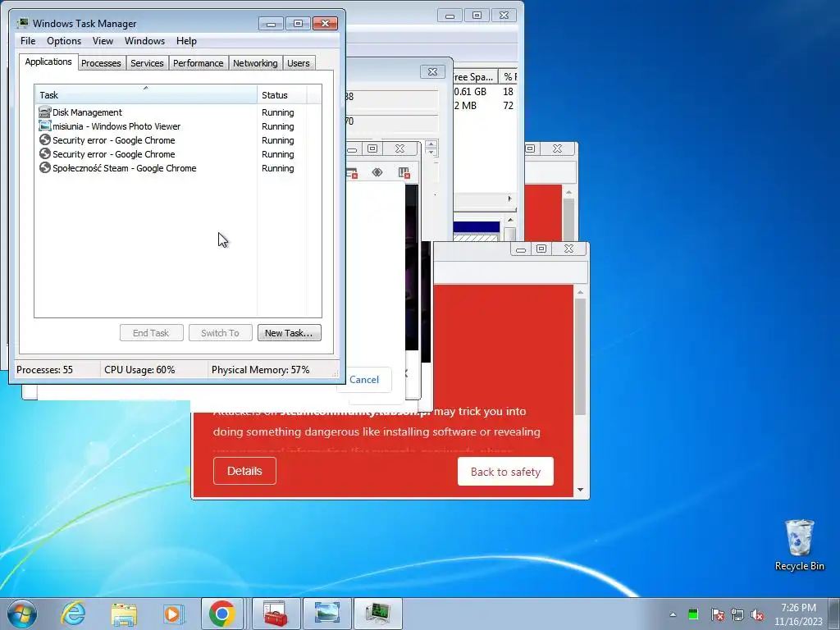Click the network tray icon
This screenshot has height=630, width=840.
737,614
